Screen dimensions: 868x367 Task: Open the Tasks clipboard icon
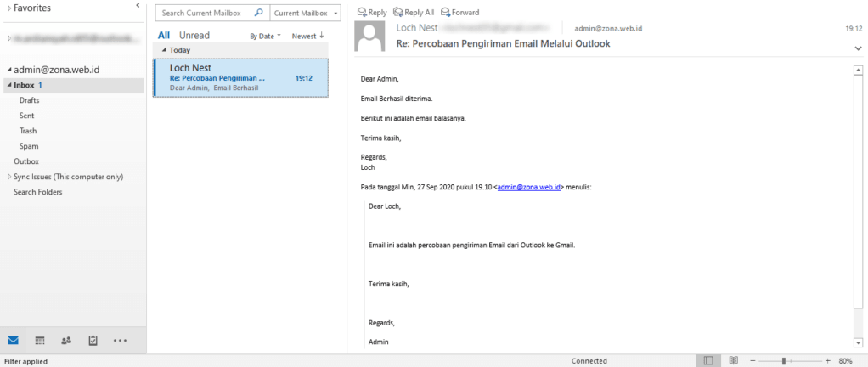[x=93, y=341]
